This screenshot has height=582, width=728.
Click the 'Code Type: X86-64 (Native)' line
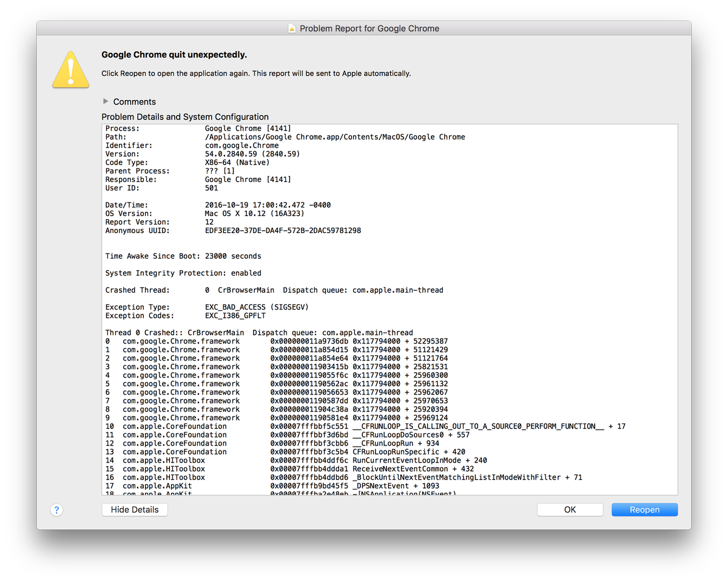187,163
